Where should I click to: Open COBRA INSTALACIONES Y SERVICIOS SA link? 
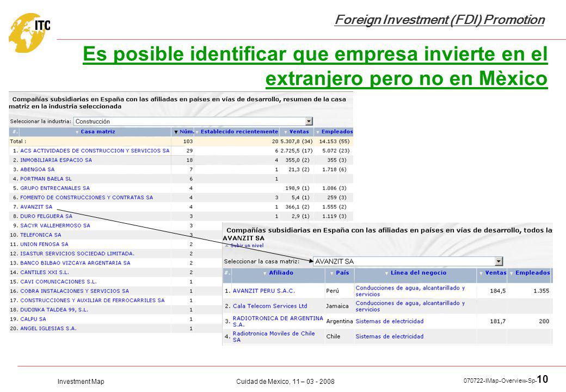(75, 292)
